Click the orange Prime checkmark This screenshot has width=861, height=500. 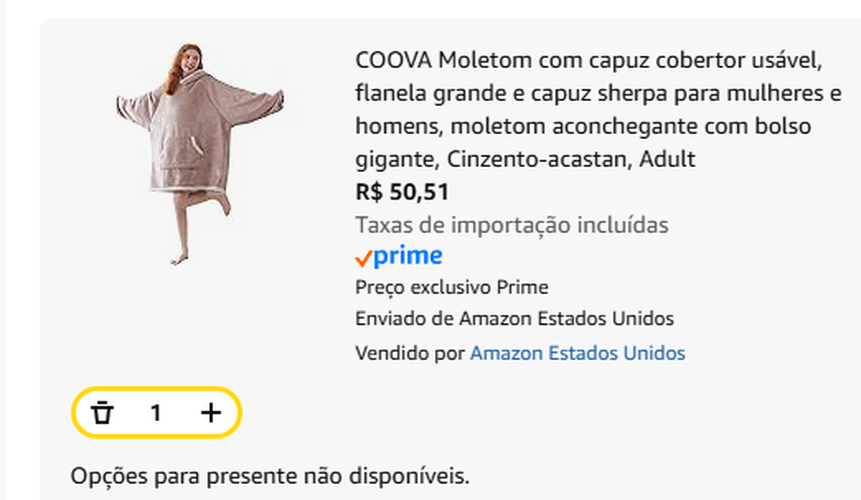point(363,259)
